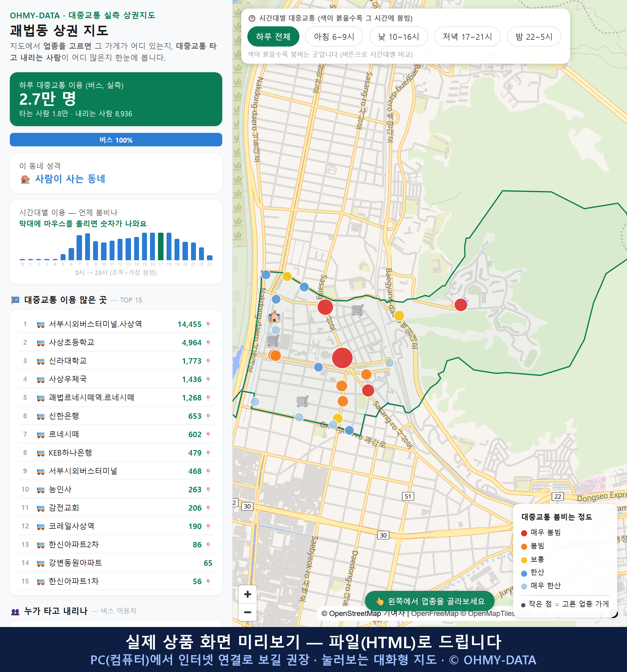Click the clock icon in time filter panel
The image size is (627, 672).
(x=252, y=18)
